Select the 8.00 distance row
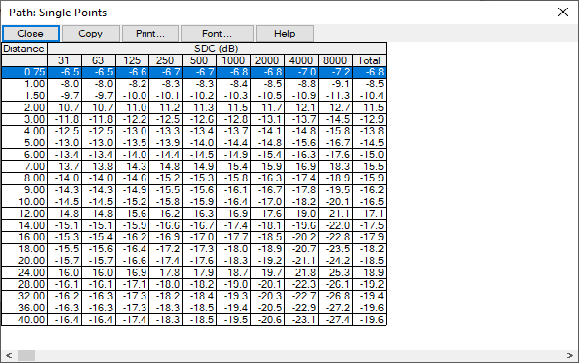This screenshot has height=363, width=579. (194, 178)
